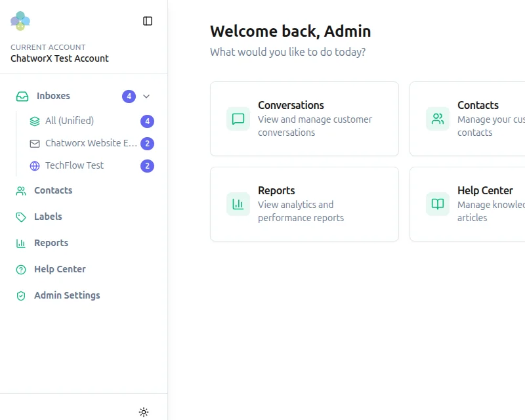Click the All (Unified) badge showing 4
Viewport: 525px width, 420px height.
[x=147, y=121]
